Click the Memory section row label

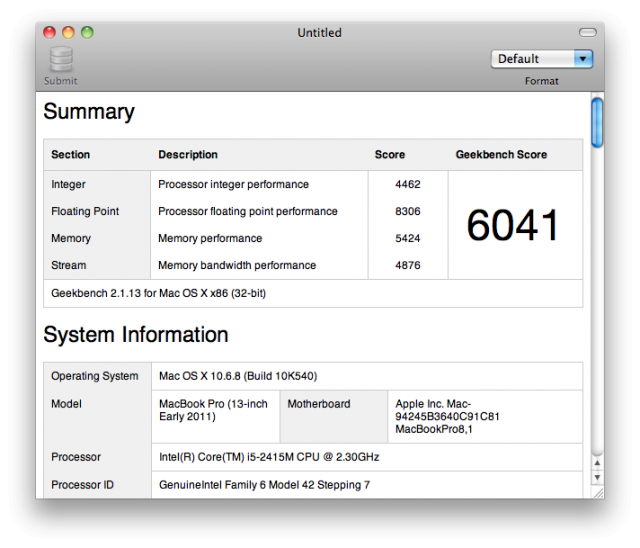(71, 238)
